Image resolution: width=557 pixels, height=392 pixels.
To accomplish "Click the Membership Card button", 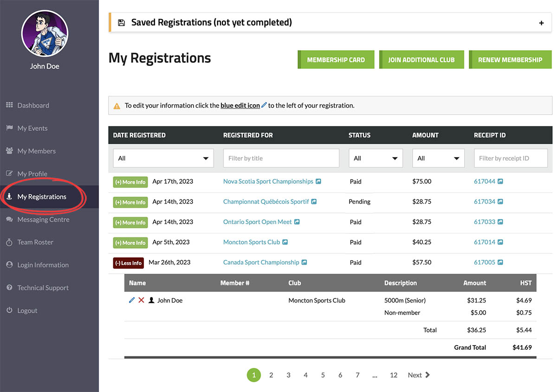I will [336, 60].
